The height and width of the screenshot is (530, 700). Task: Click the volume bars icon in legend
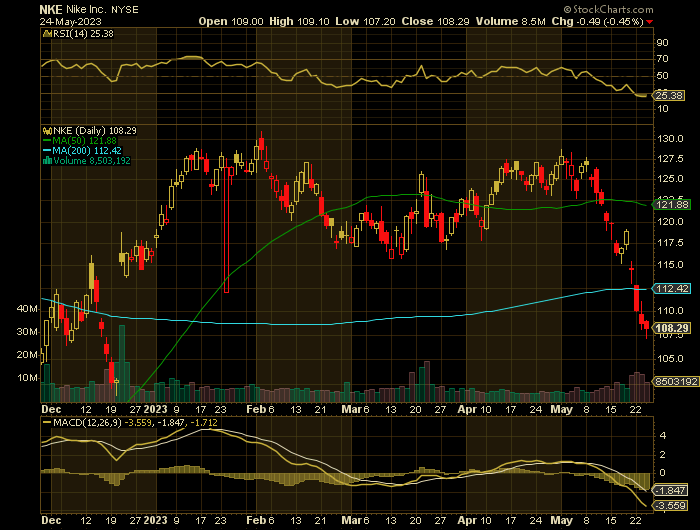point(47,161)
